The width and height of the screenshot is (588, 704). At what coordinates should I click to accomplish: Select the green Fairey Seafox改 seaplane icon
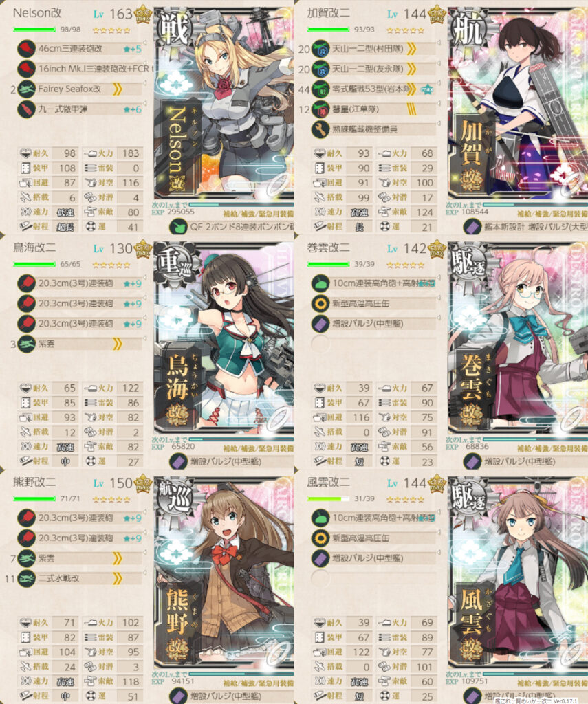click(27, 89)
